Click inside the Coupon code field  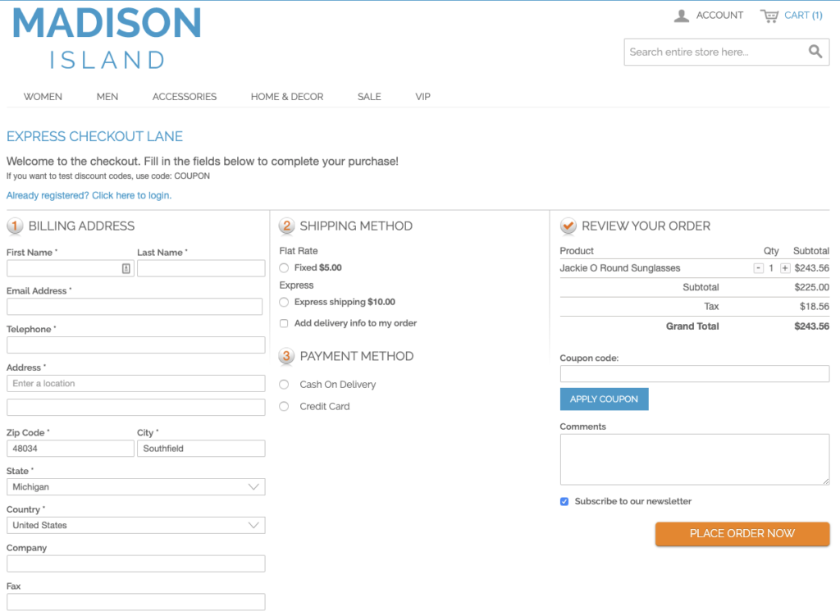coord(694,374)
